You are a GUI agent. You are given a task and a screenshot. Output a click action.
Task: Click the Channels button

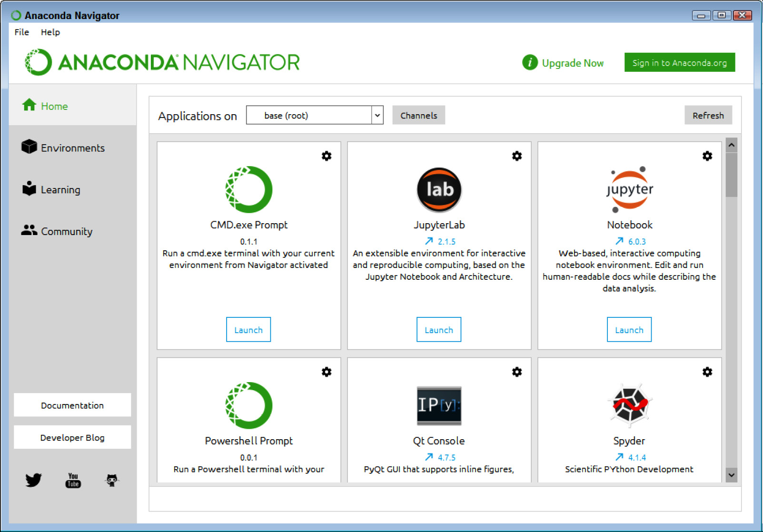pos(418,115)
